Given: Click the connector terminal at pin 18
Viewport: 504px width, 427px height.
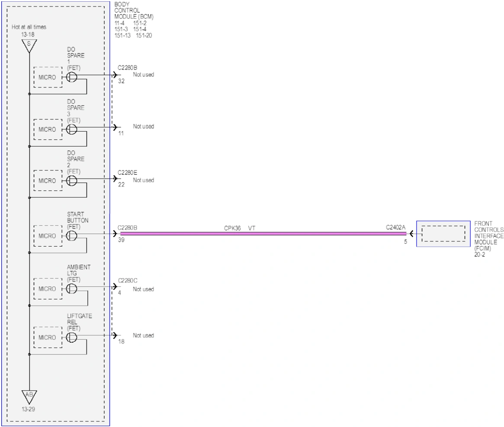Looking at the screenshot, I should coord(115,335).
